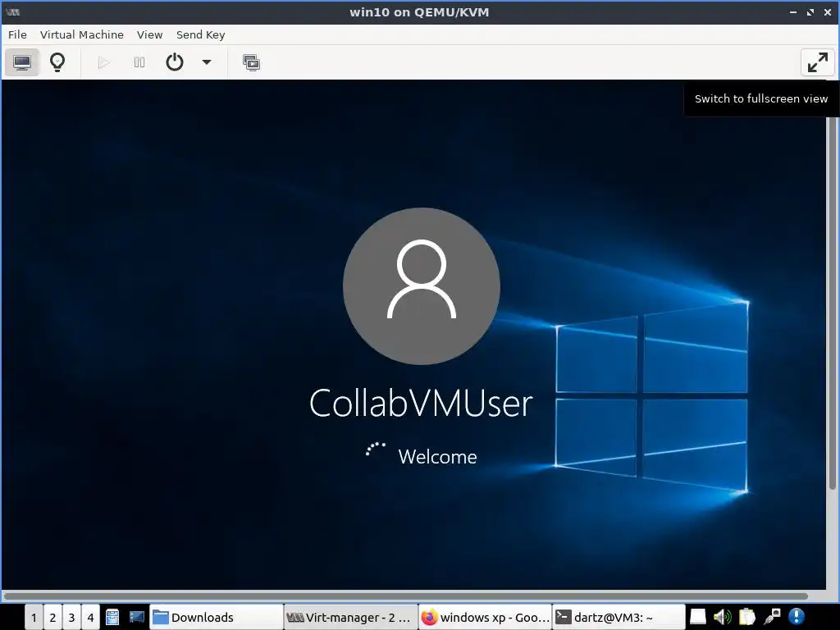Maximize the win10 QEMU/KVM window

810,12
